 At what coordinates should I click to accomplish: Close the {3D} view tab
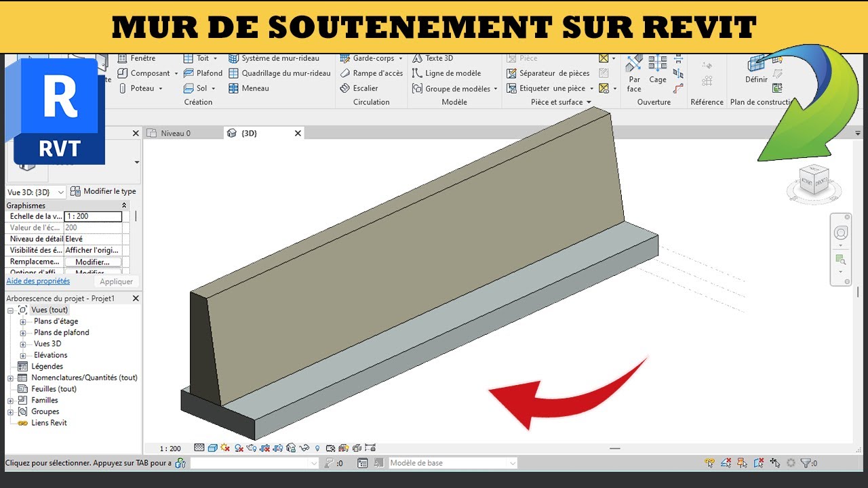[x=298, y=134]
